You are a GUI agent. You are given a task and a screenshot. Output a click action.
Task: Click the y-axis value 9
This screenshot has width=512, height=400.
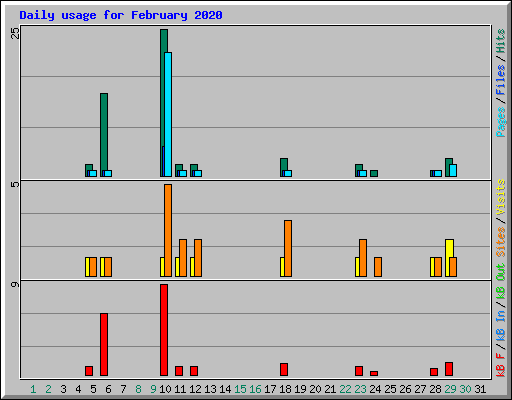click(x=15, y=284)
